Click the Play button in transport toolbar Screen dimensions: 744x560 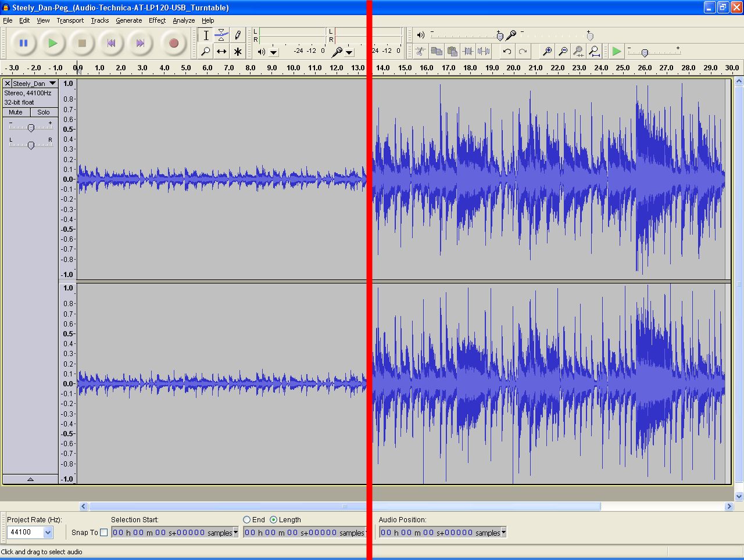53,43
